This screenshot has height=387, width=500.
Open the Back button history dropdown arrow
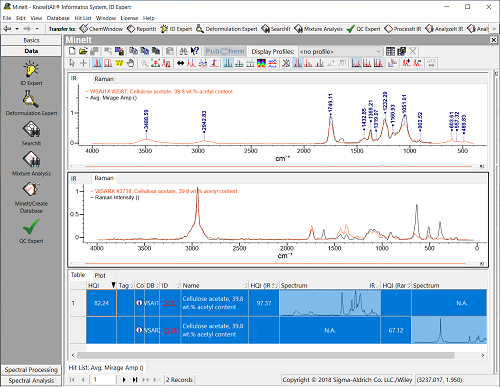point(17,29)
